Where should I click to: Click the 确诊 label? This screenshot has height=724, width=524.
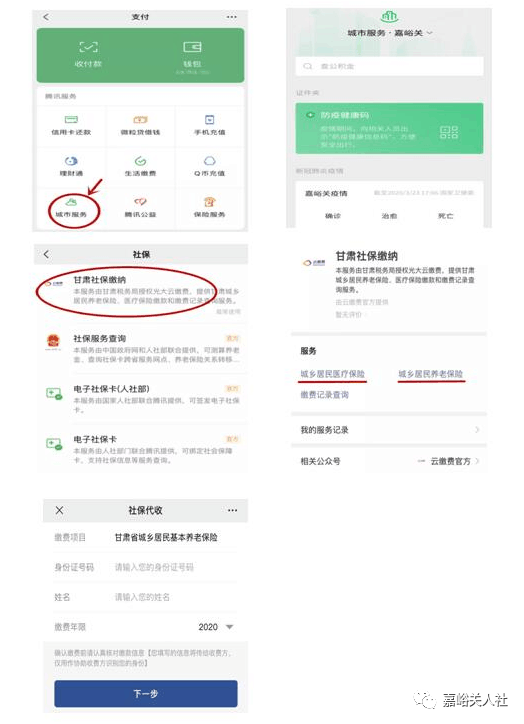pos(333,216)
